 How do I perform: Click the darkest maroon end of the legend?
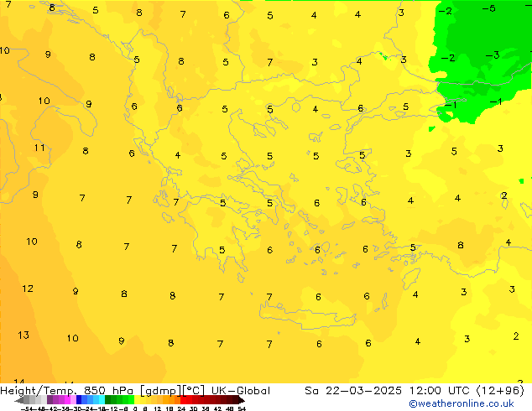(241, 400)
